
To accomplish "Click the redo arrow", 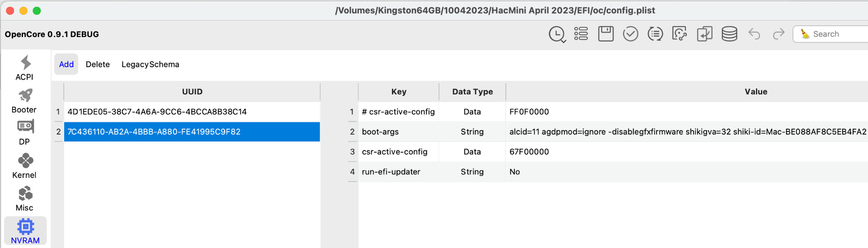I will (778, 34).
